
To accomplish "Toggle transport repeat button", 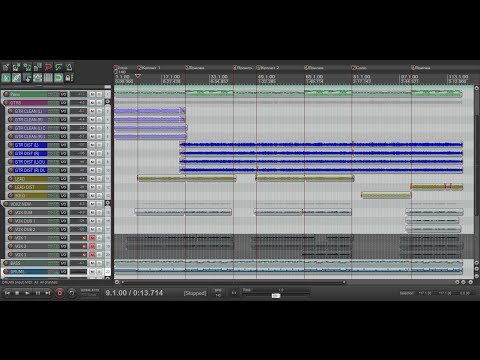I will tap(72, 293).
